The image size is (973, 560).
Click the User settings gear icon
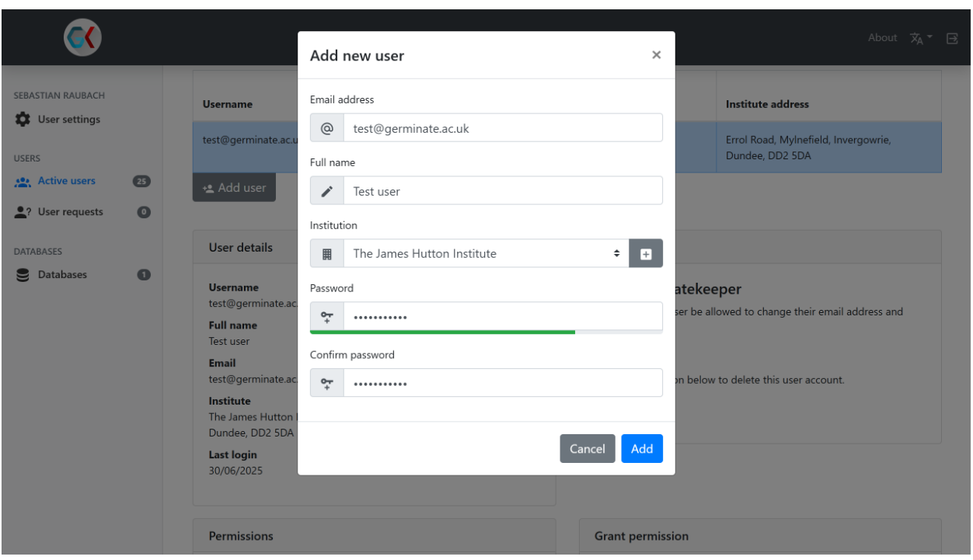pos(23,120)
